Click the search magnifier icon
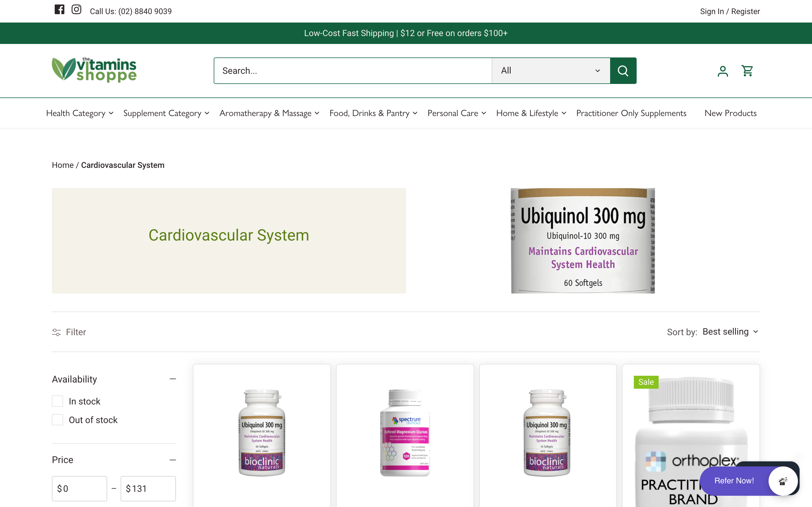 point(623,71)
